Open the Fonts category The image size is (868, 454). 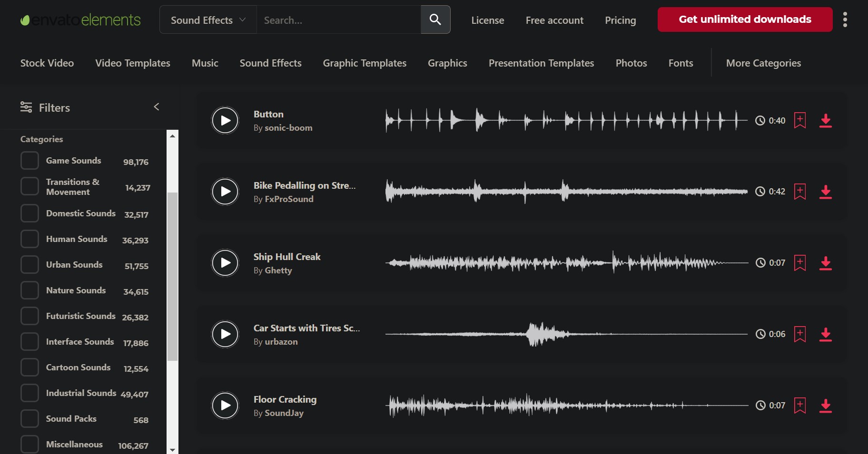(x=681, y=63)
